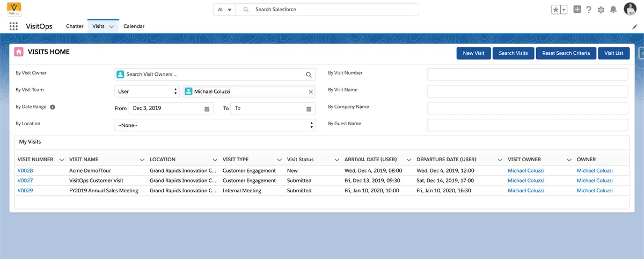Open visit V0028 link
Viewport: 644px width, 259px height.
point(25,171)
